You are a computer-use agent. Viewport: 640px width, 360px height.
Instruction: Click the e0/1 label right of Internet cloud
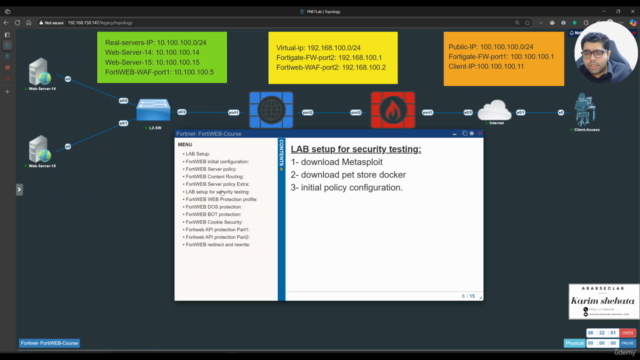[x=520, y=112]
